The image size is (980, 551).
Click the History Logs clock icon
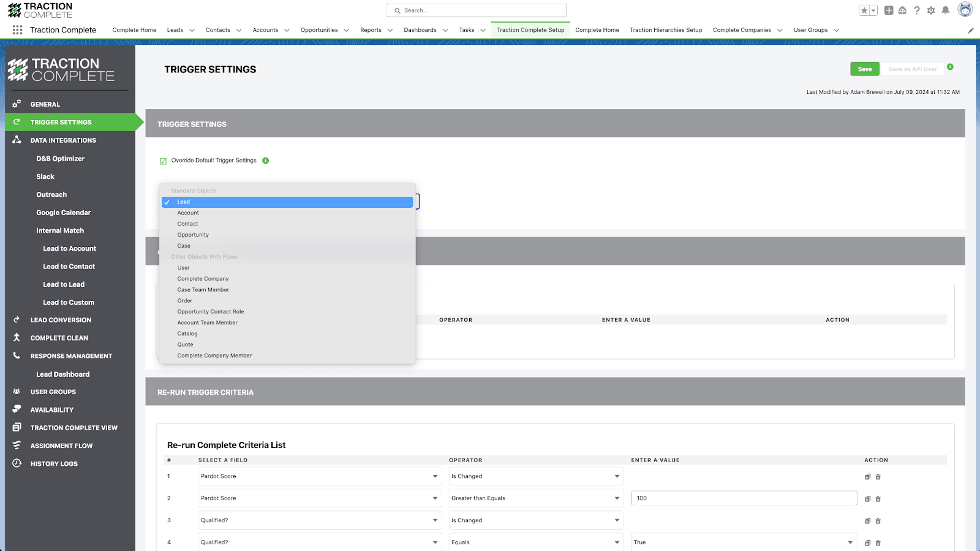point(17,463)
